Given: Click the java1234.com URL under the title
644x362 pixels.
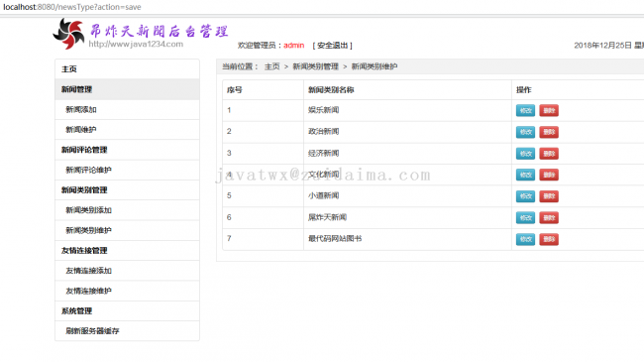Looking at the screenshot, I should point(136,44).
